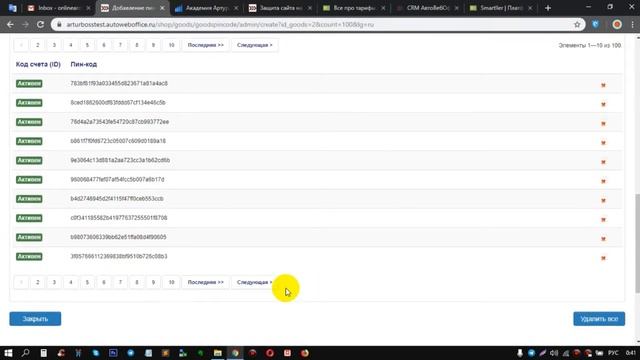Screen dimensions: 640x360
Task: Launch Calculator from the taskbar
Action: coord(43,353)
